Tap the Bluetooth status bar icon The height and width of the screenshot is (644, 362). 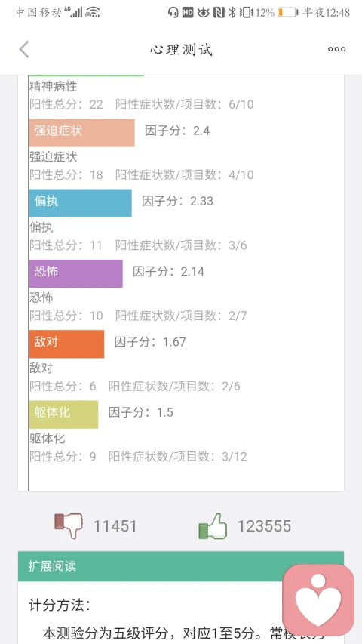point(232,12)
